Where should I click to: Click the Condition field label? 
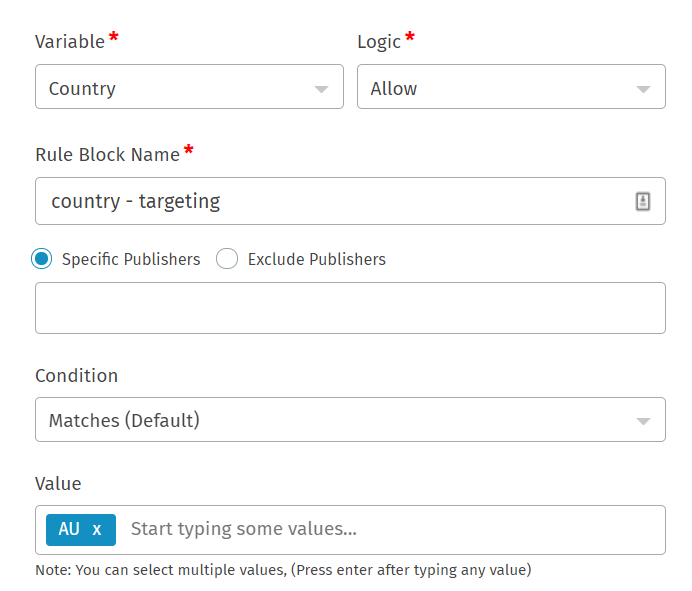click(x=76, y=376)
